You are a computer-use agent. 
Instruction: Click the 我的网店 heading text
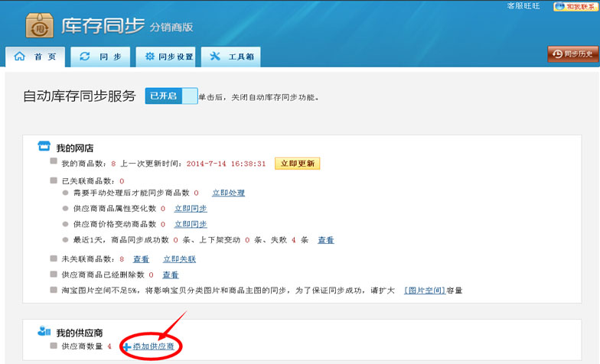pos(75,148)
